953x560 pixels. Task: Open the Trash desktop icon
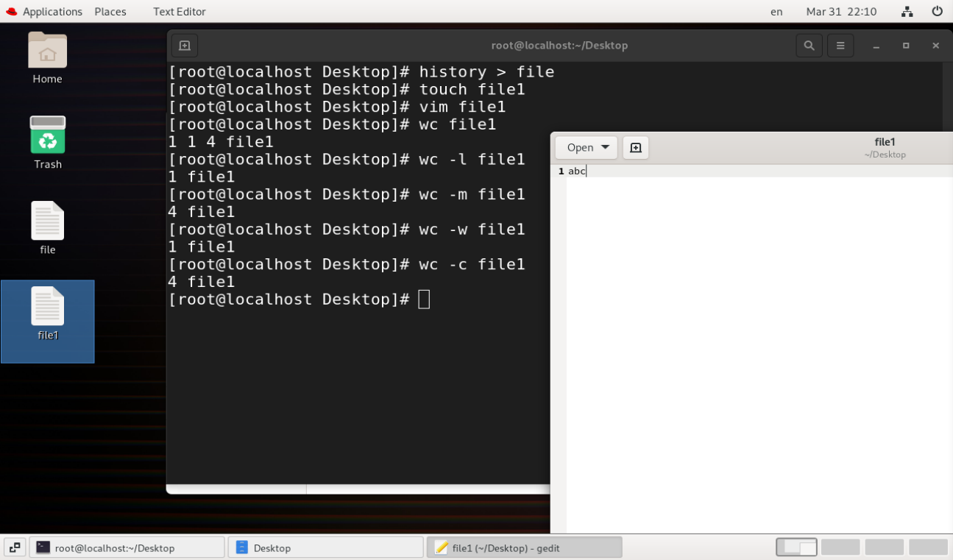(47, 135)
